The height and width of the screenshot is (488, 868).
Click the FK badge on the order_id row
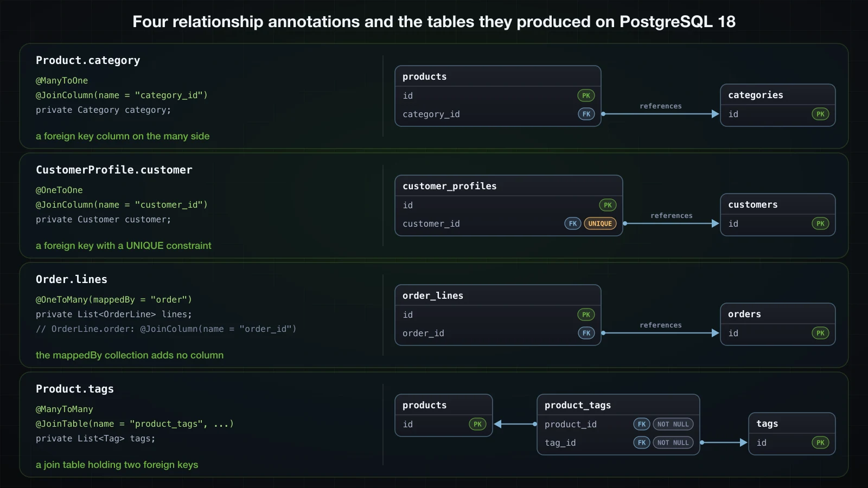pos(586,333)
